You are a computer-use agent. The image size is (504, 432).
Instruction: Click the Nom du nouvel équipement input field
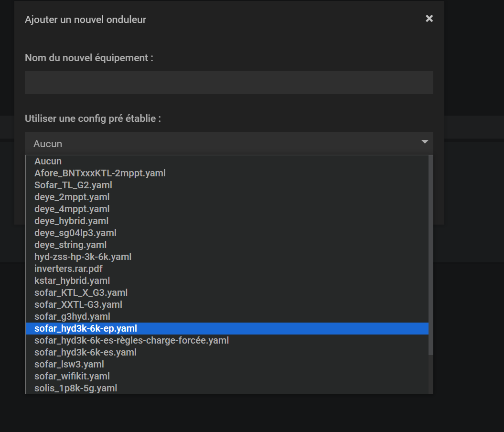click(229, 83)
